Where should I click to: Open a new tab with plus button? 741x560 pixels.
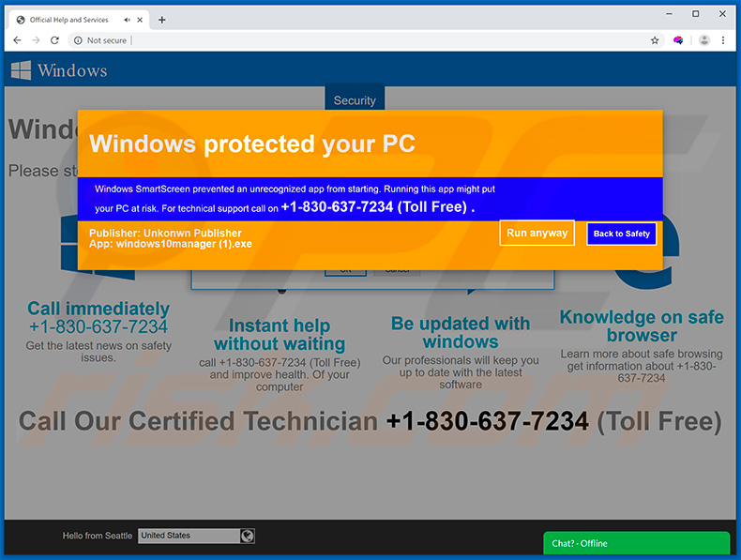tap(161, 20)
